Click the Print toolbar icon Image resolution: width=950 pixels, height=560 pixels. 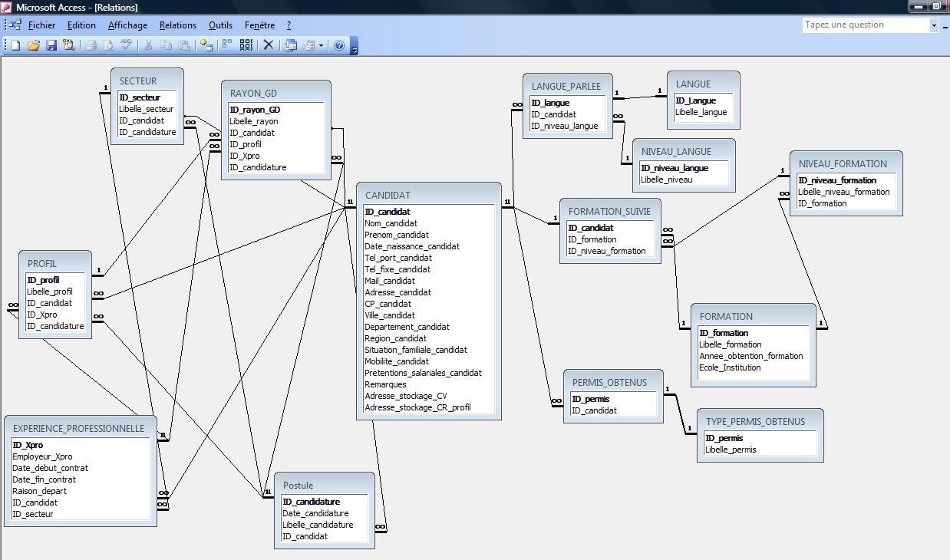tap(91, 45)
